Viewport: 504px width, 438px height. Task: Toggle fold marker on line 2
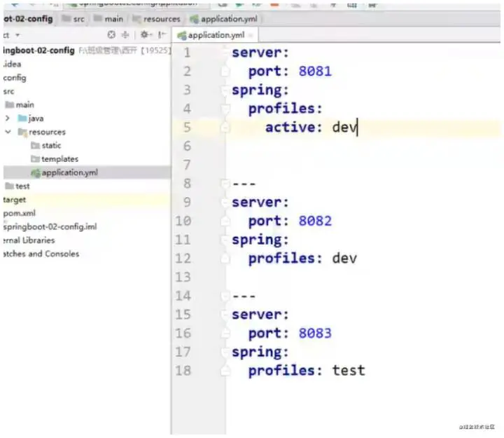[225, 71]
